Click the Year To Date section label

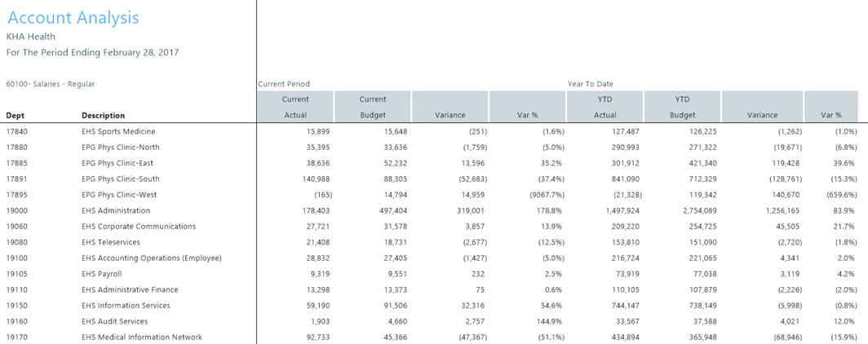[591, 84]
